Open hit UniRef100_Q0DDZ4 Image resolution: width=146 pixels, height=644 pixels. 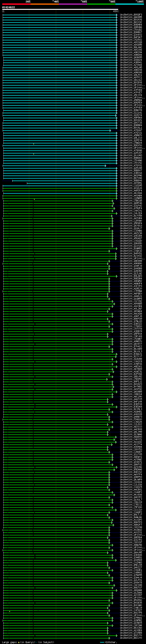click(131, 60)
